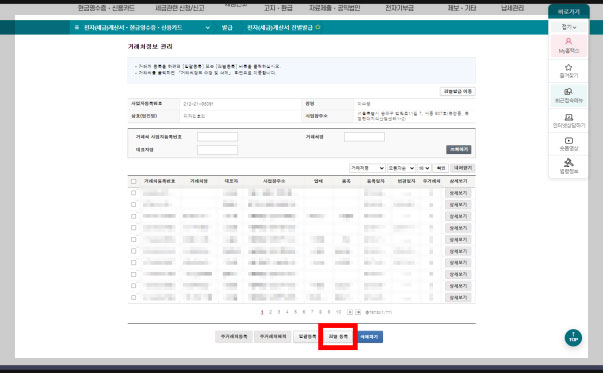
Task: Click the 주거래처해제 button
Action: 273,336
